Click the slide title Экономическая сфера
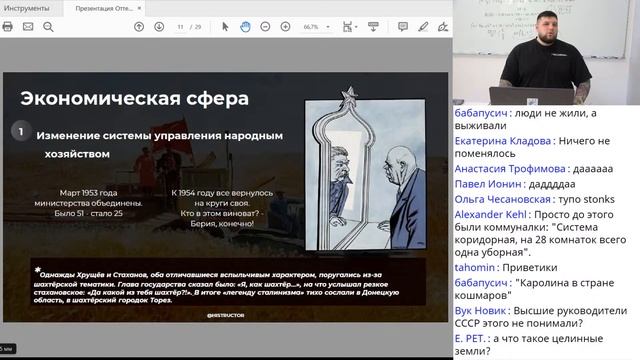The width and height of the screenshot is (640, 360). point(134,99)
